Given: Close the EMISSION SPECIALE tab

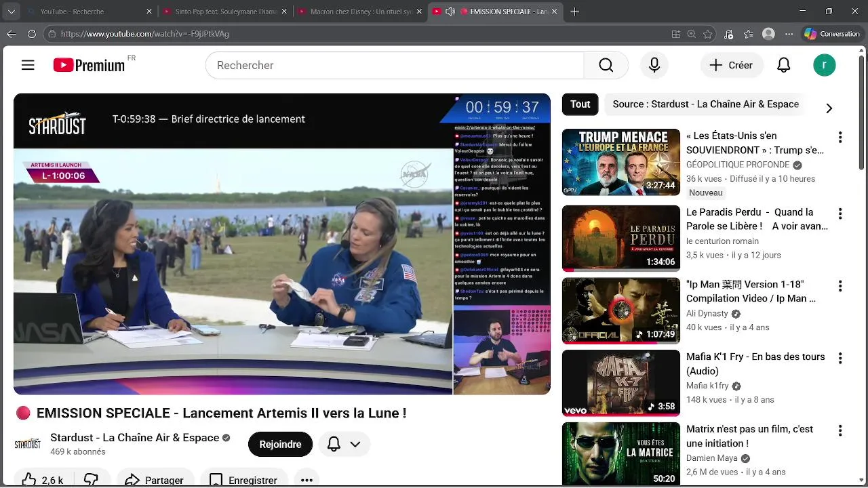Looking at the screenshot, I should pos(555,12).
